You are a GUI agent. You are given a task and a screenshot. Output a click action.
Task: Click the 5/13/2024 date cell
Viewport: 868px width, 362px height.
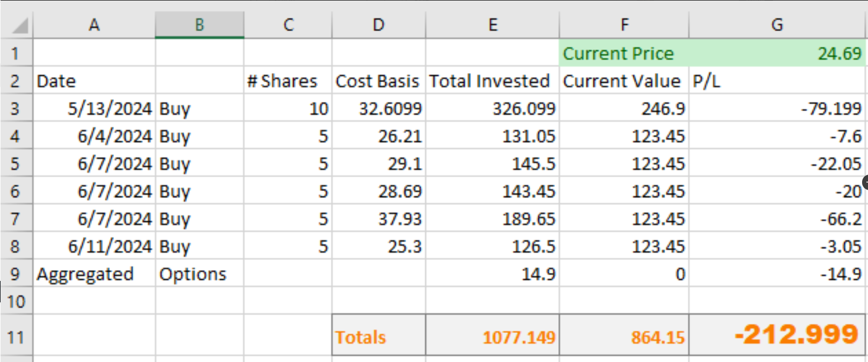94,108
